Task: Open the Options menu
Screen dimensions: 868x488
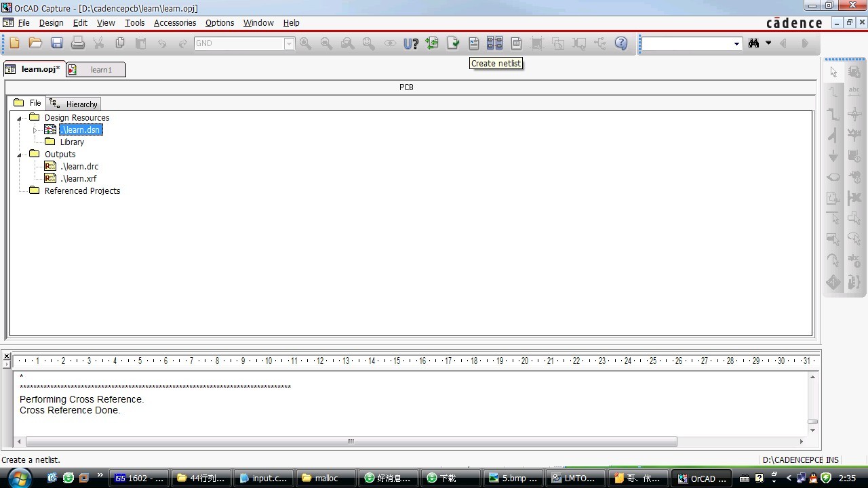Action: (x=220, y=22)
